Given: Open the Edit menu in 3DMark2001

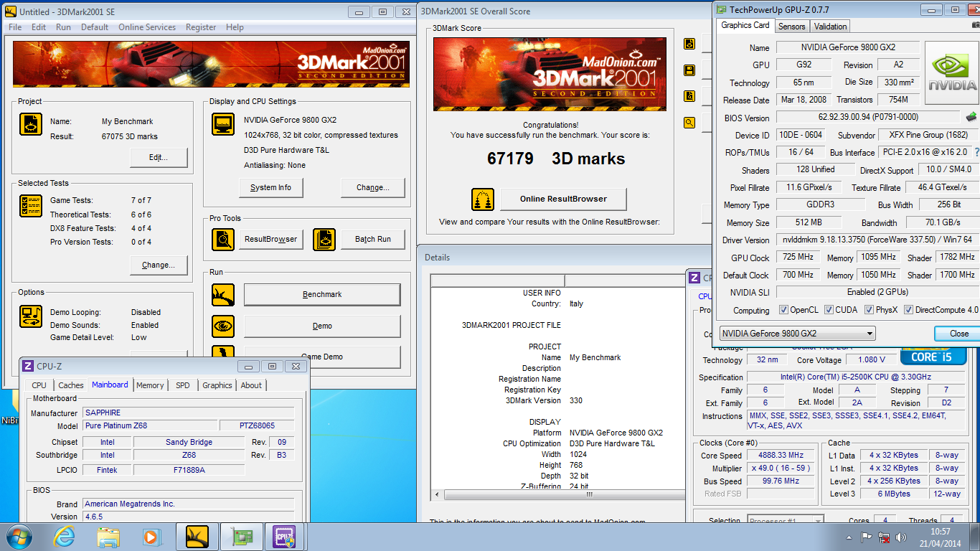Looking at the screenshot, I should (39, 27).
